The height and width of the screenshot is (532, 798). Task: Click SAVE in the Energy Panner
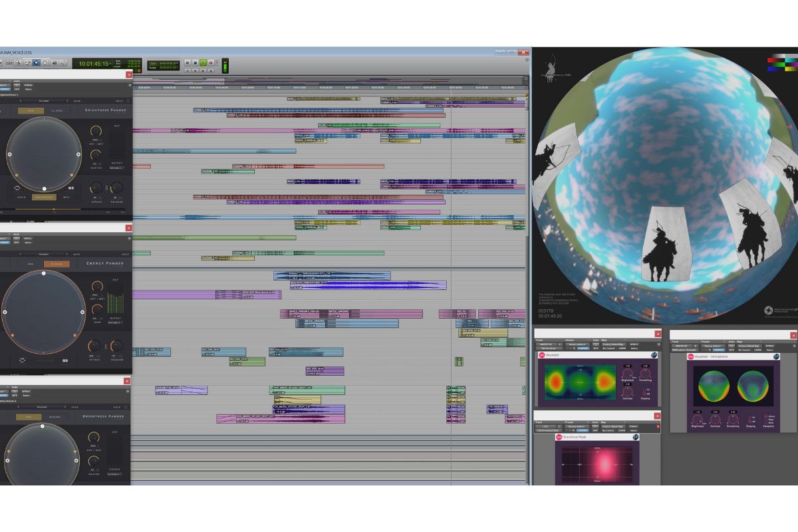click(x=77, y=254)
